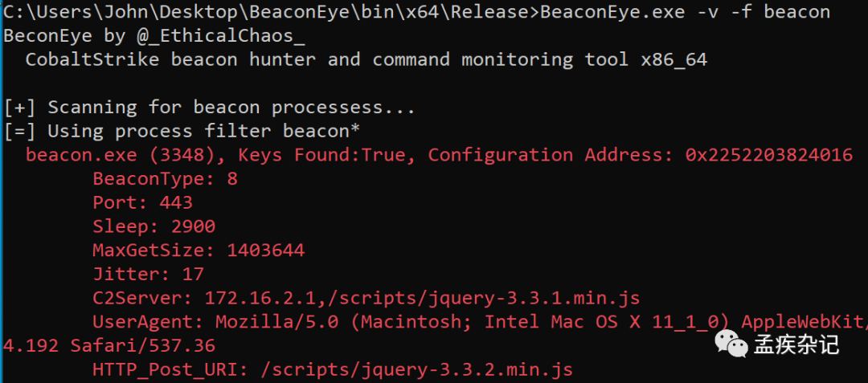The width and height of the screenshot is (868, 383).
Task: Click the BeaconEye.exe command text
Action: click(686, 11)
